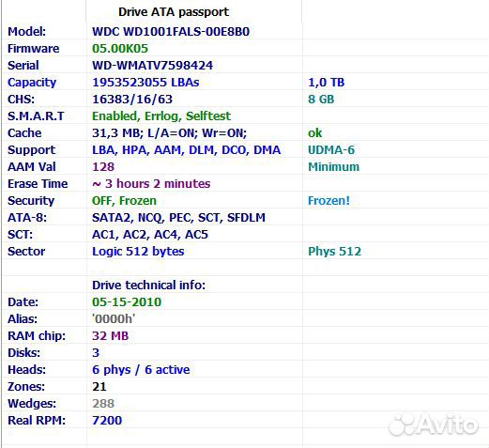The width and height of the screenshot is (489, 448).
Task: Select RPM value 7200
Action: click(107, 421)
